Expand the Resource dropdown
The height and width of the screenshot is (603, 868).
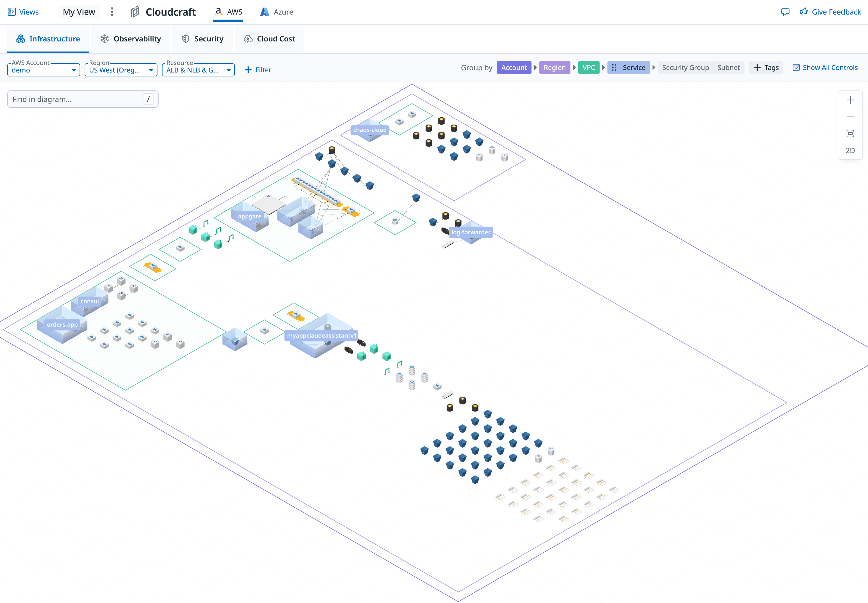coord(198,70)
